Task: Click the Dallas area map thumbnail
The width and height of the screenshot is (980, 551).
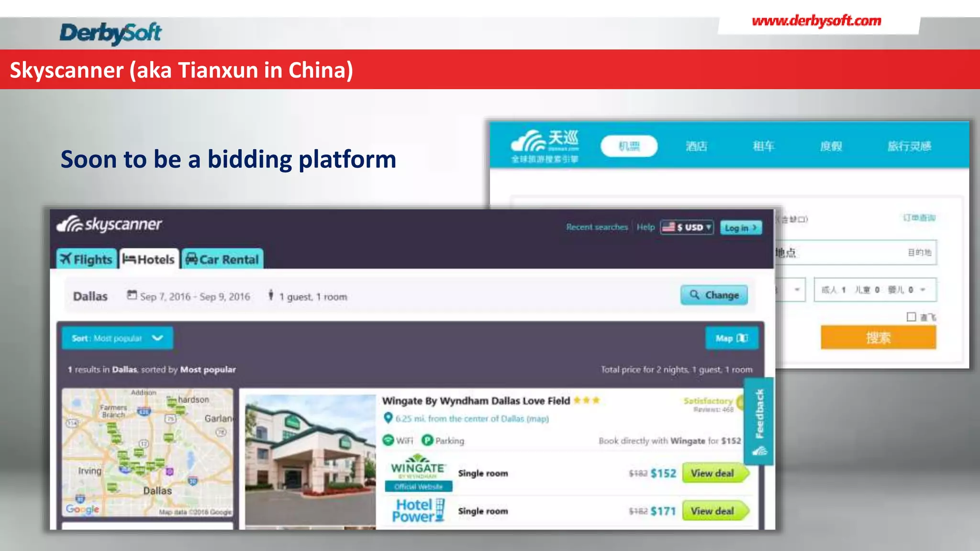Action: pyautogui.click(x=147, y=452)
